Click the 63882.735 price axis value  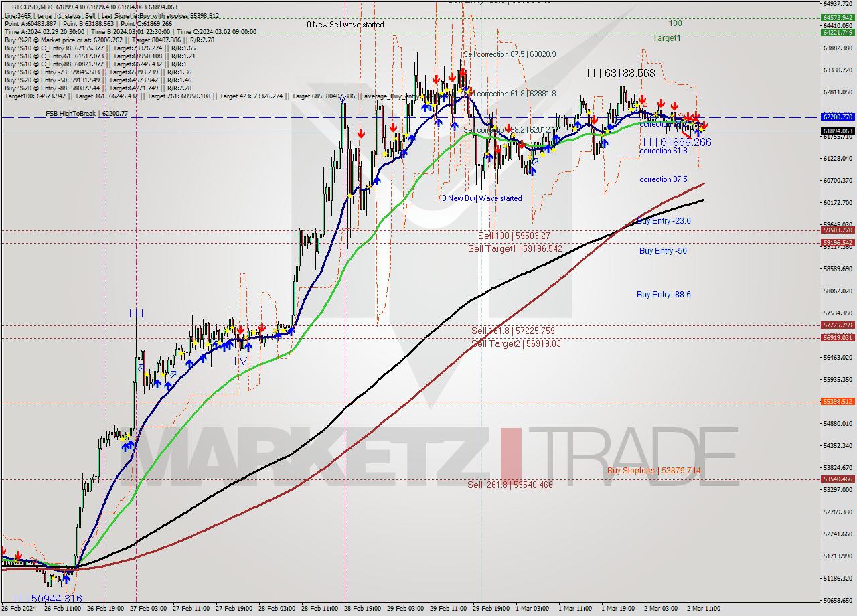point(837,48)
